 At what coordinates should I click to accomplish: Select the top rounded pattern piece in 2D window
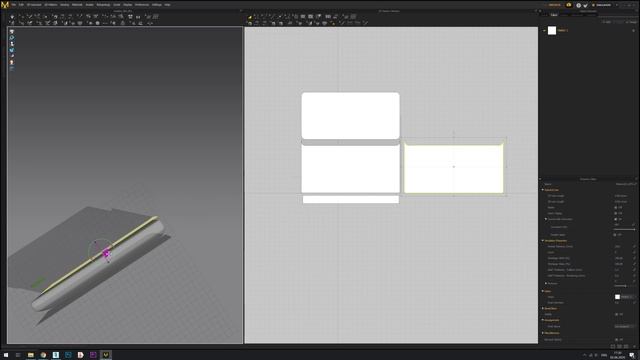[x=351, y=116]
